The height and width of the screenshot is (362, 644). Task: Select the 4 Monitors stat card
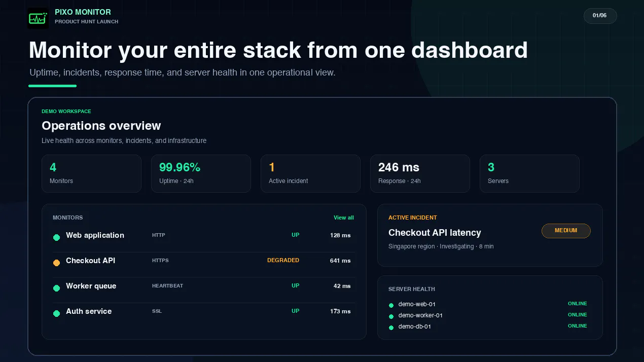click(x=91, y=173)
